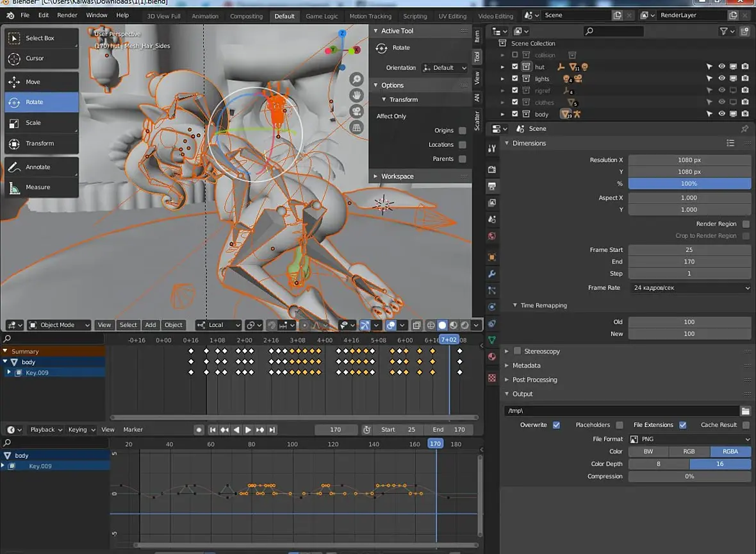Image resolution: width=756 pixels, height=554 pixels.
Task: Click the zoom magnifier viewport icon
Action: pyautogui.click(x=357, y=80)
